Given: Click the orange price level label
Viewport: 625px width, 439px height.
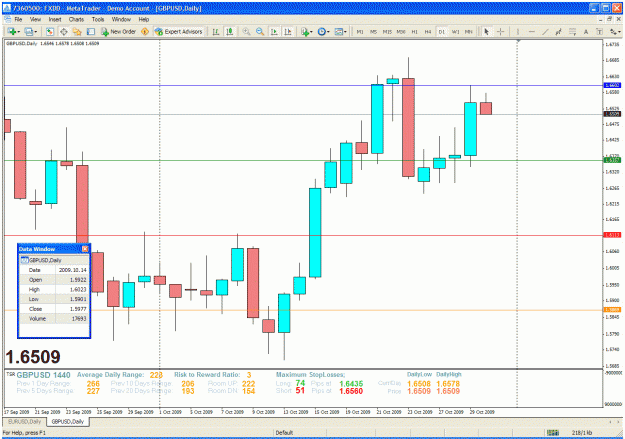Looking at the screenshot, I should coord(612,309).
